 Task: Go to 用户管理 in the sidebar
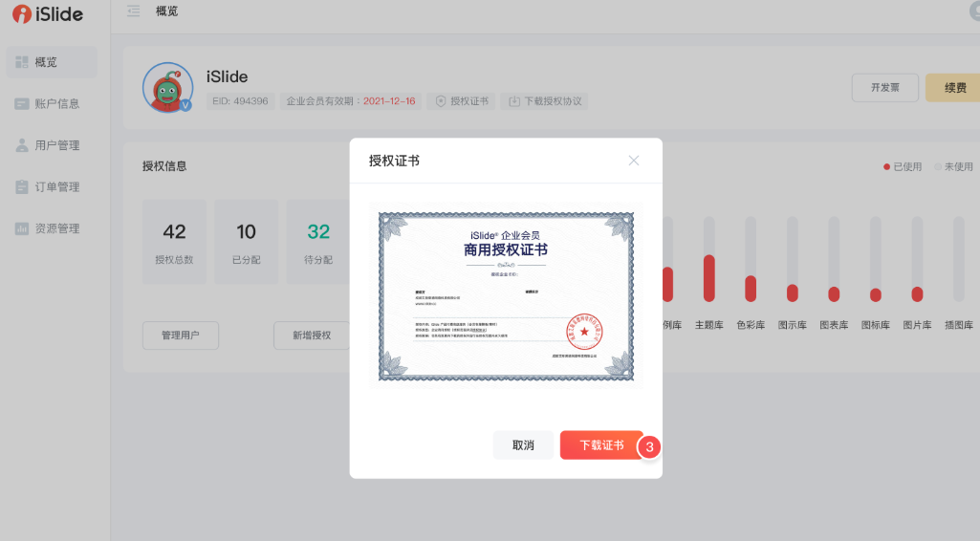pos(56,145)
